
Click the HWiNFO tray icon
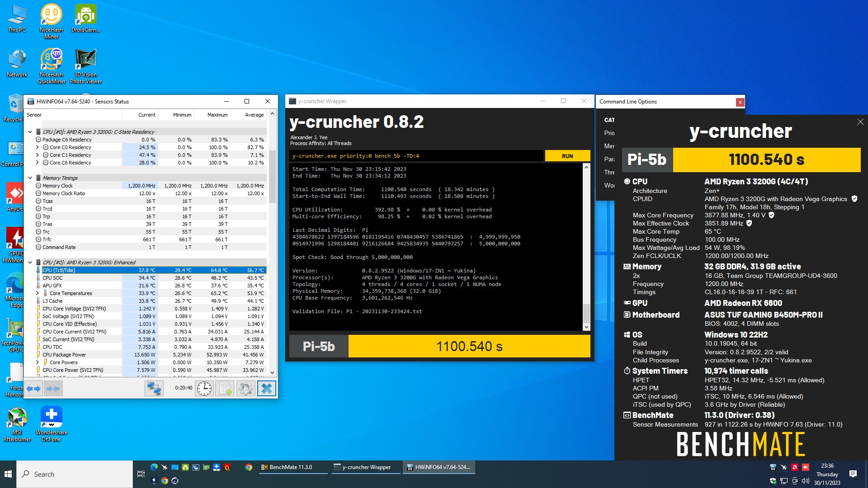(773, 467)
